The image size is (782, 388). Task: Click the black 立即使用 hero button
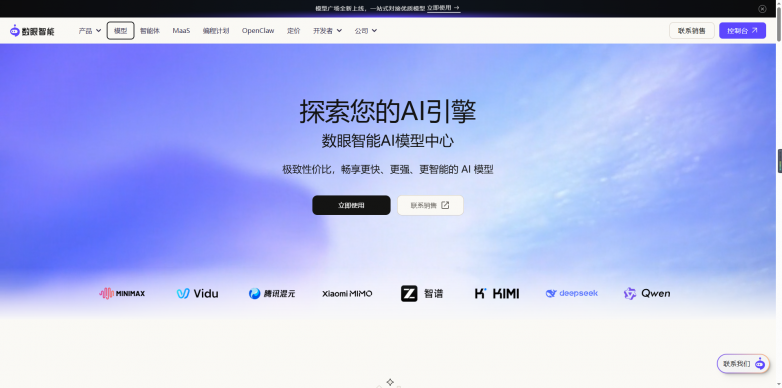point(351,205)
